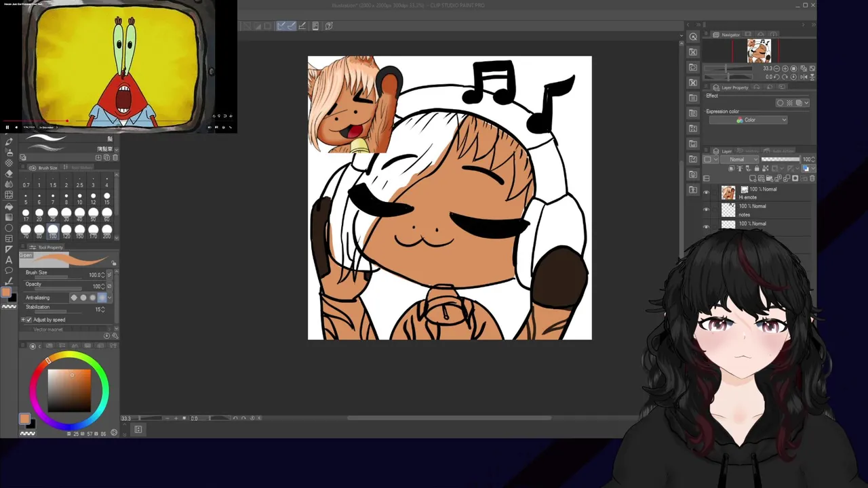Image resolution: width=868 pixels, height=488 pixels.
Task: Select the Eraser tool
Action: (9, 174)
